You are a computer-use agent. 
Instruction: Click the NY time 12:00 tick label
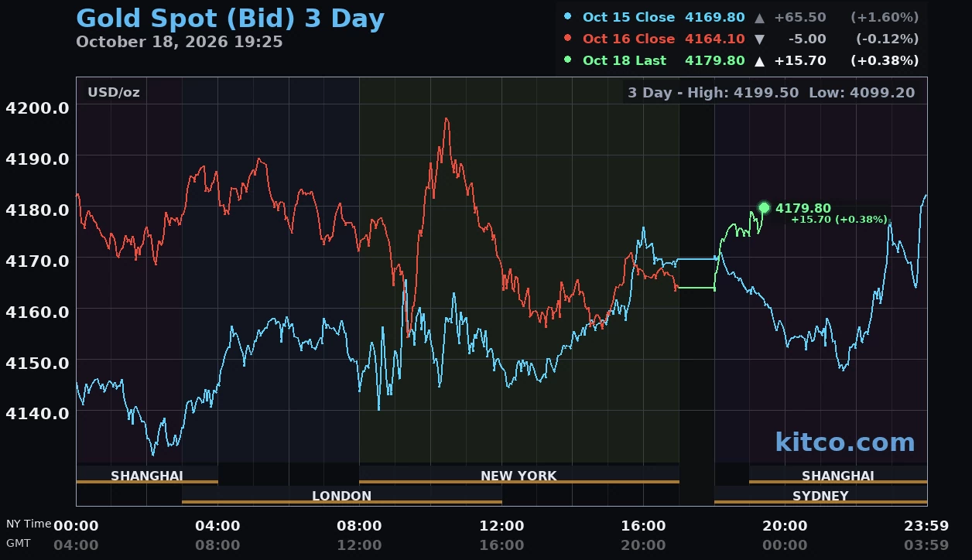click(x=501, y=526)
